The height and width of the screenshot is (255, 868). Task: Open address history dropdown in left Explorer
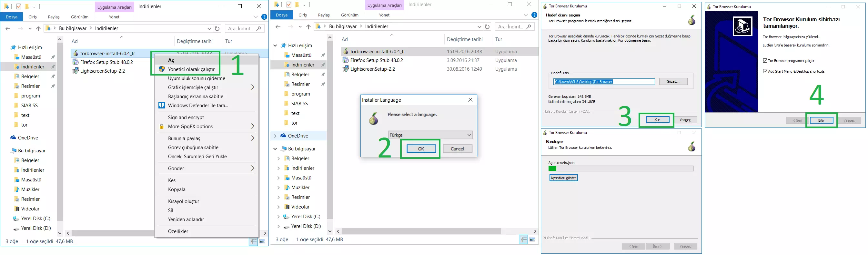click(209, 29)
